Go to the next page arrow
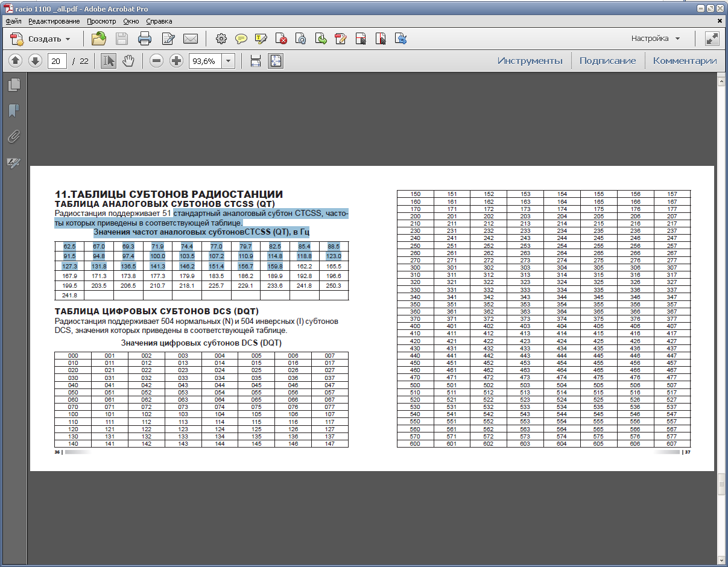 click(x=36, y=61)
